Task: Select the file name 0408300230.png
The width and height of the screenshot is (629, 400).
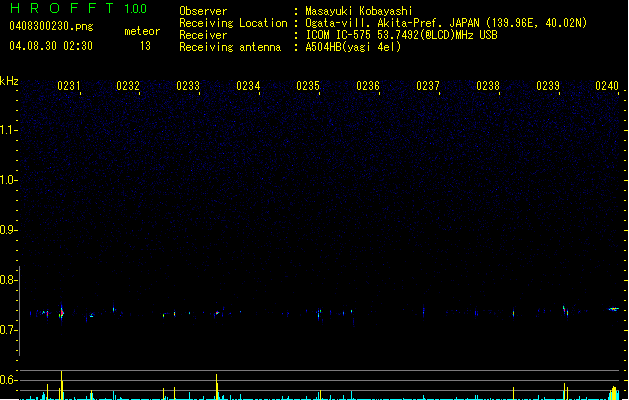Action: [51, 26]
